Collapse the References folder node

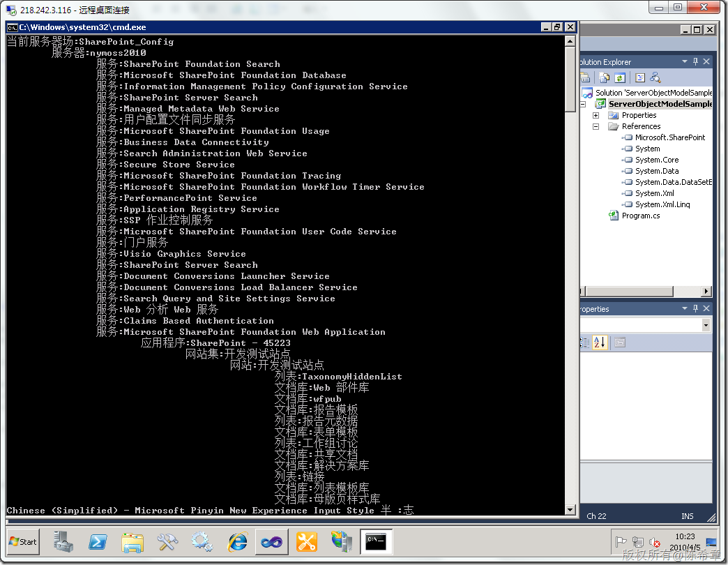coord(596,126)
